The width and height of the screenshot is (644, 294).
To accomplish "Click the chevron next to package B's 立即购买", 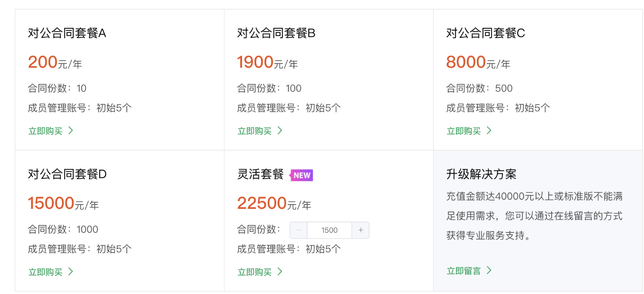I will point(280,130).
